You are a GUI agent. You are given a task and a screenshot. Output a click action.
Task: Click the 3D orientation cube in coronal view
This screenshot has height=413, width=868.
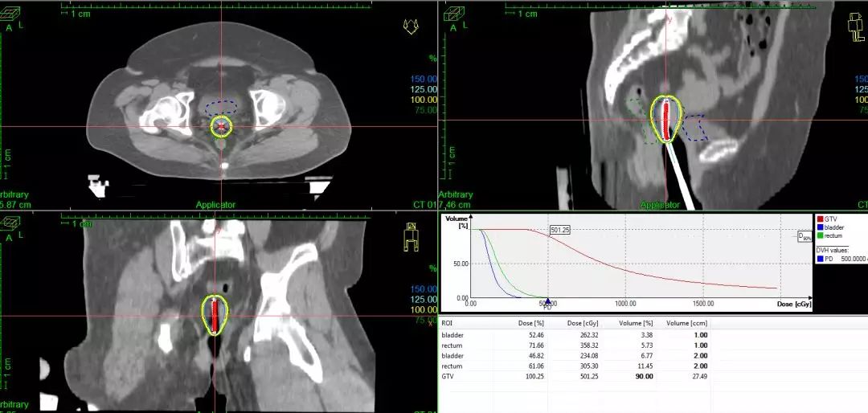point(10,224)
